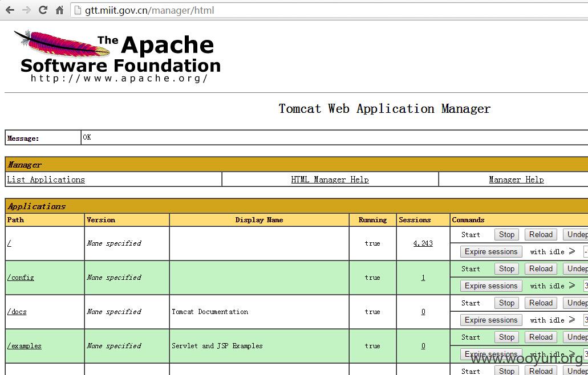Open the /examples application path
Image resolution: width=588 pixels, height=375 pixels.
click(25, 346)
